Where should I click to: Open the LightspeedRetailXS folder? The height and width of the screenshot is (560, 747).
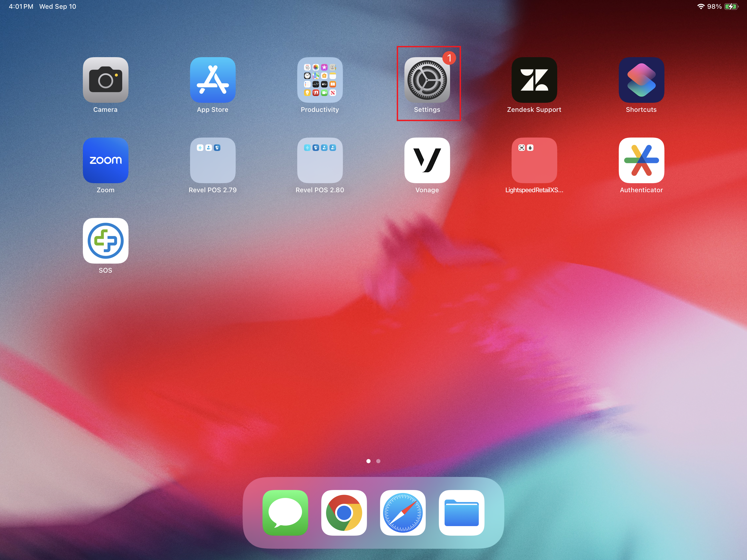pos(534,161)
